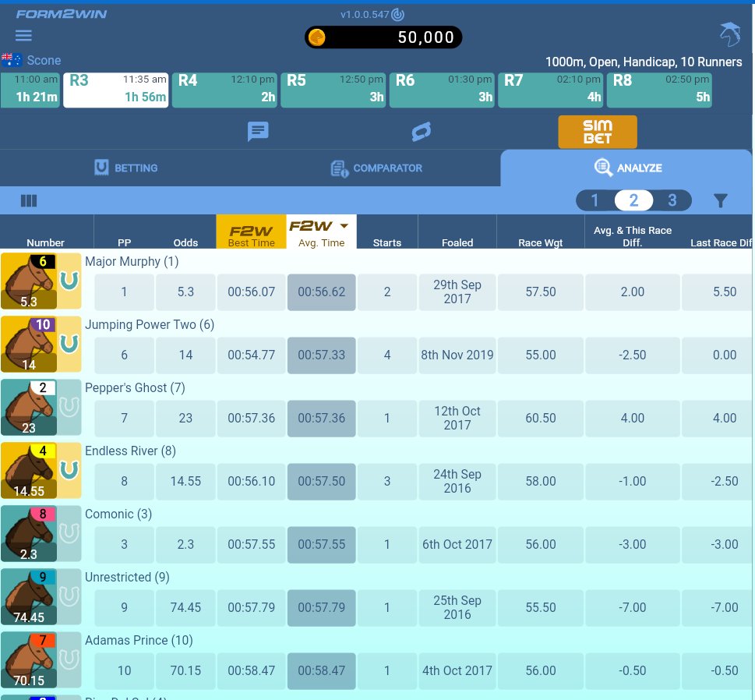Click the horse head icon in the top-right corner

point(729,34)
